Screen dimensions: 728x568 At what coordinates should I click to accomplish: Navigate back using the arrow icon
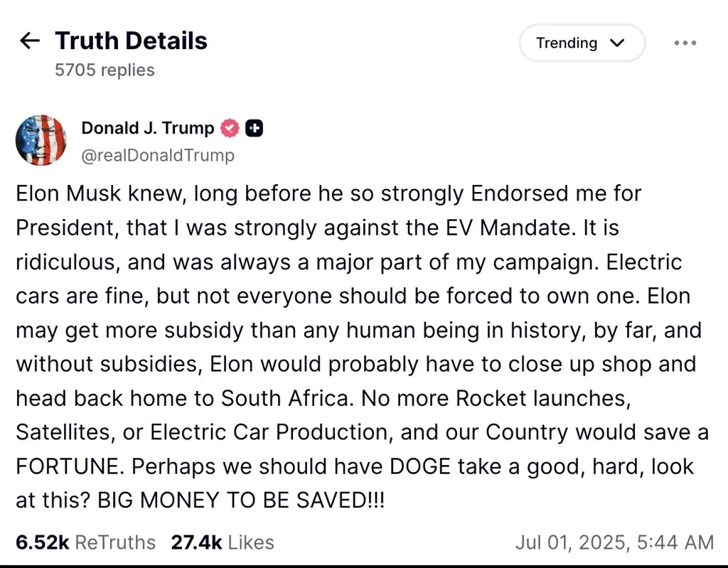coord(29,41)
